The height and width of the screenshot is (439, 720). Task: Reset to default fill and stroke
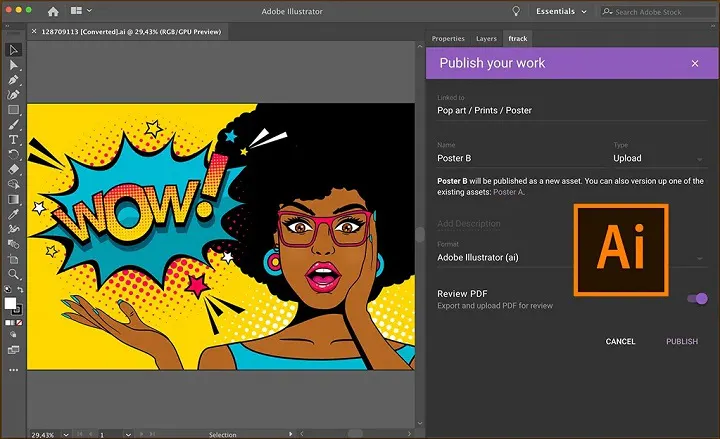7,289
